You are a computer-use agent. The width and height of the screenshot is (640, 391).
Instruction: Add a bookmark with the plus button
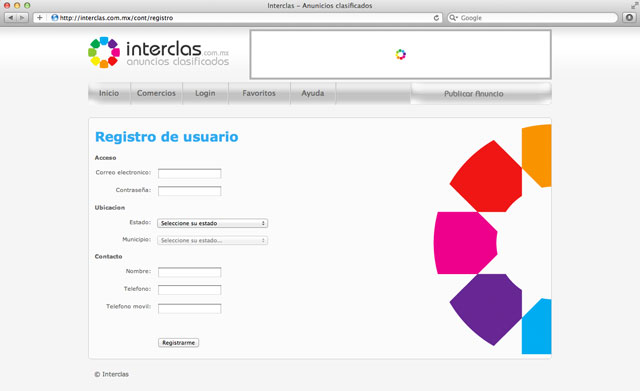point(40,18)
